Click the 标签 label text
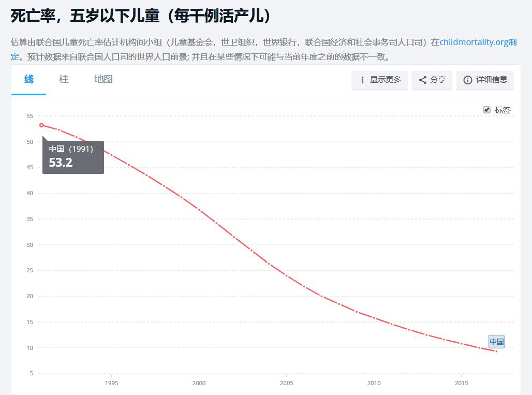The image size is (532, 395). 503,110
